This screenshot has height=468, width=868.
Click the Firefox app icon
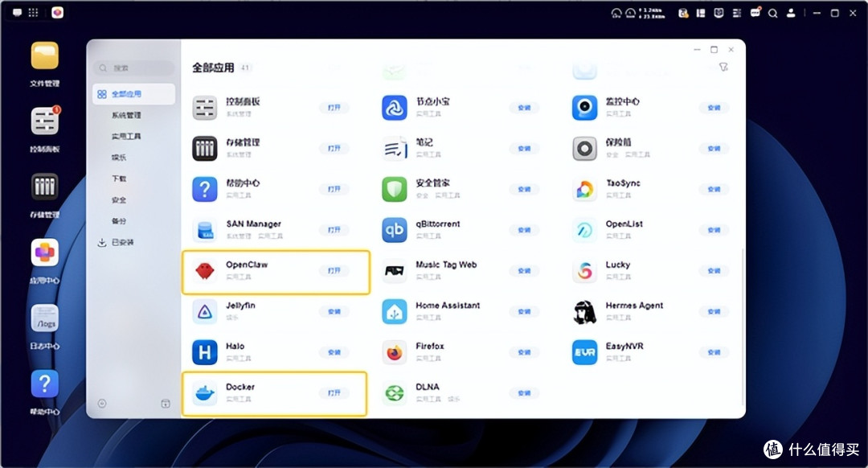(x=395, y=352)
